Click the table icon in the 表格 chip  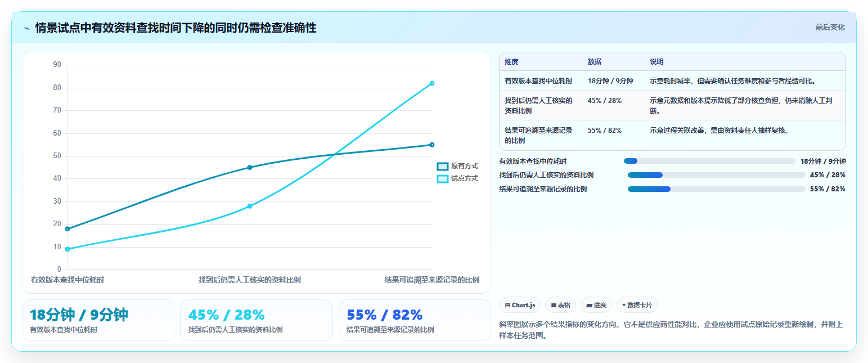click(x=554, y=305)
